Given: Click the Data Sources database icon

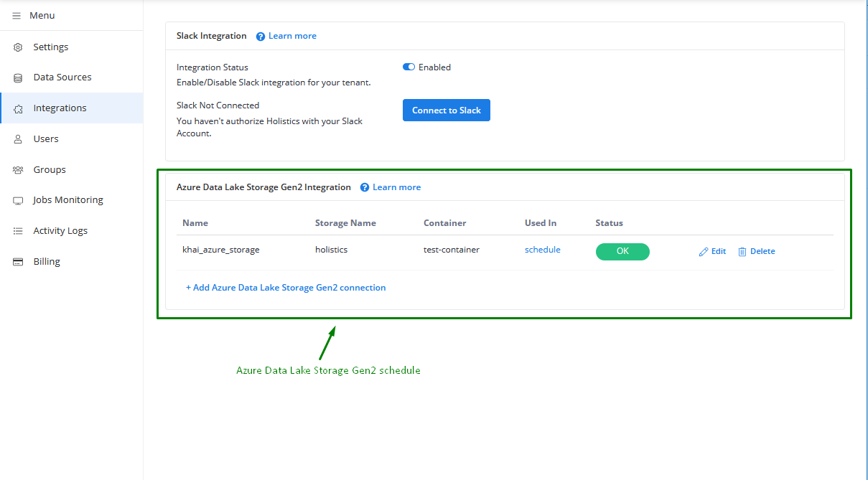Looking at the screenshot, I should pyautogui.click(x=18, y=77).
